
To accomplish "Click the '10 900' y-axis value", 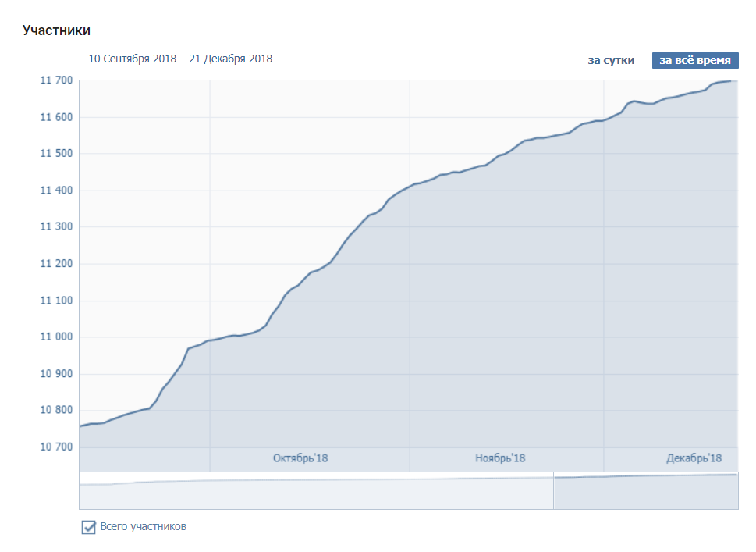I will pos(56,373).
